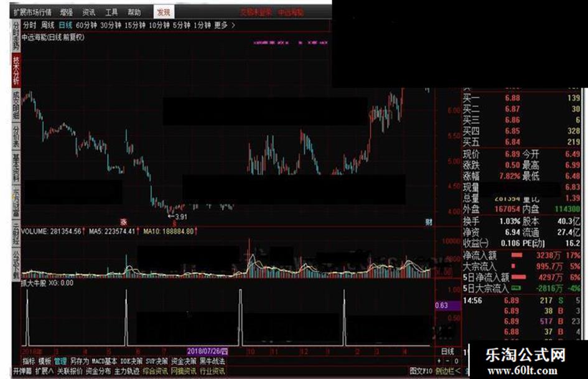
Task: Click the 2018/07/26/四 date marker
Action: coord(207,351)
